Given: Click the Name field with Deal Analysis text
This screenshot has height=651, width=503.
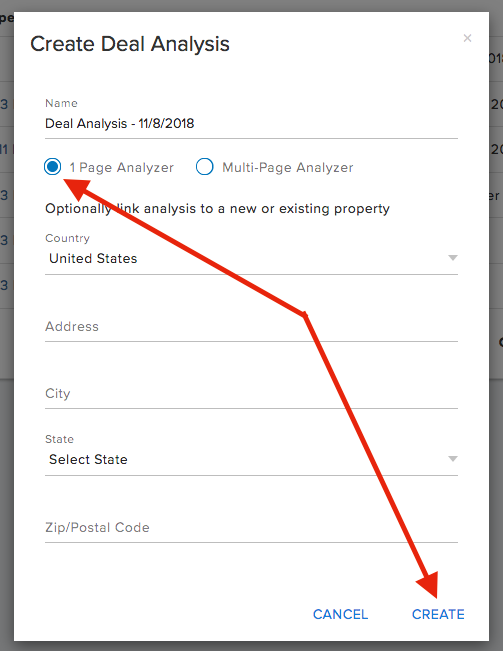Looking at the screenshot, I should coord(252,124).
